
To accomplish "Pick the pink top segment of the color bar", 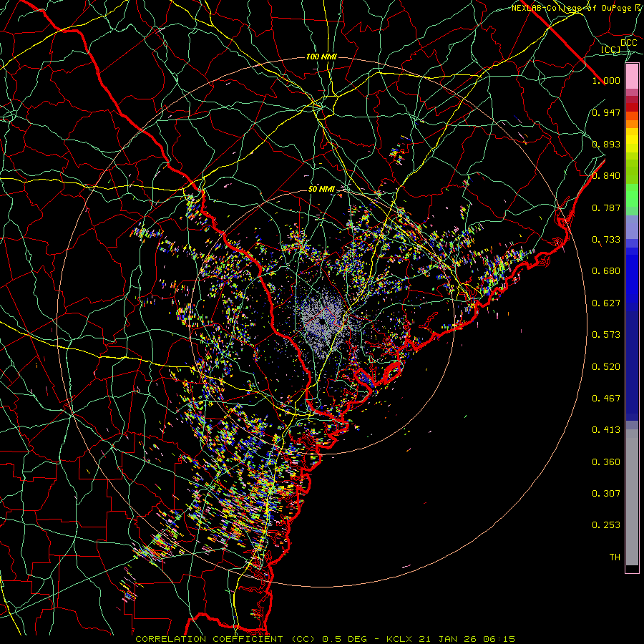I will 632,77.
